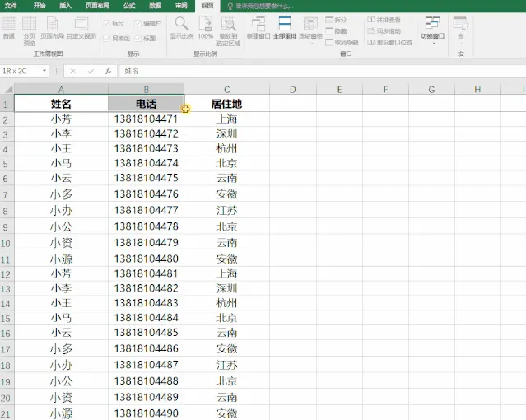Click Unhide (取消隐藏) window button
This screenshot has width=526, height=420.
point(342,42)
